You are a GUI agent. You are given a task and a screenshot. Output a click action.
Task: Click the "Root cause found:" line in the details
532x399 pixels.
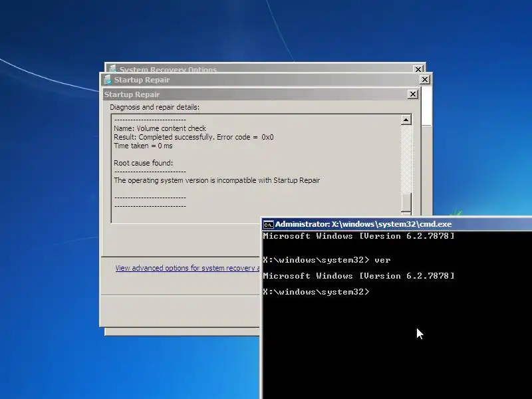(143, 163)
